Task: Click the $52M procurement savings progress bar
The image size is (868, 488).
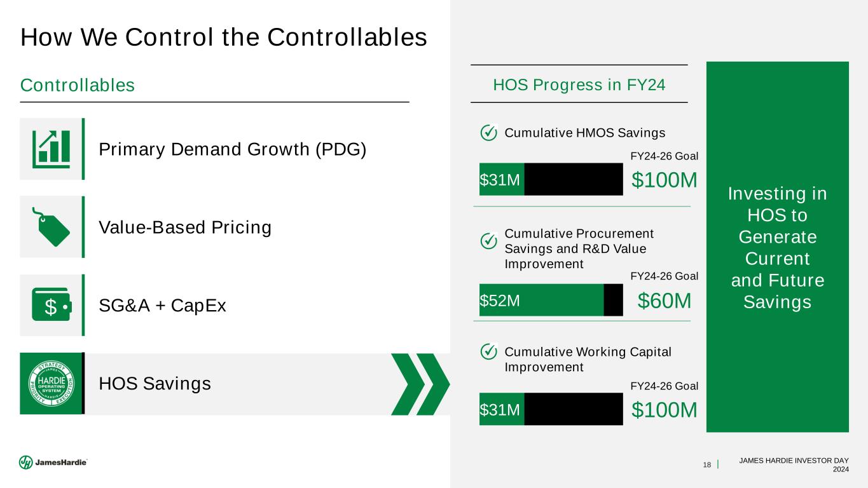Action: 551,300
